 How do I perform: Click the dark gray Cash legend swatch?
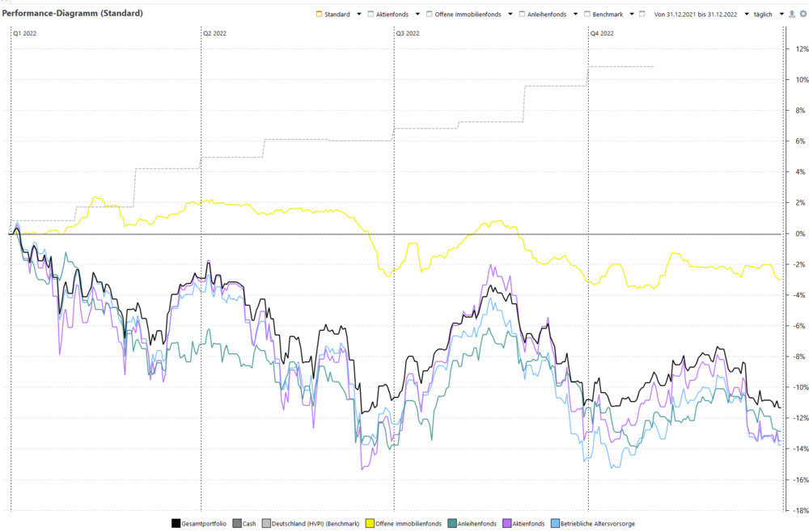point(237,523)
